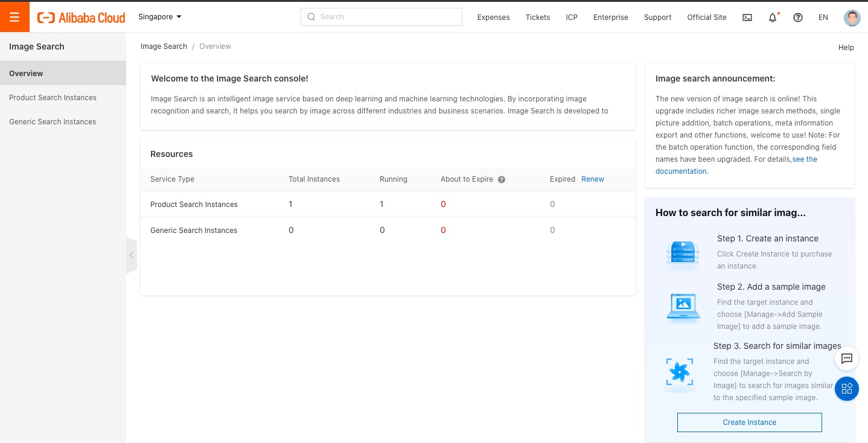The height and width of the screenshot is (443, 868).
Task: Open the orange hamburger navigation menu
Action: click(x=14, y=17)
